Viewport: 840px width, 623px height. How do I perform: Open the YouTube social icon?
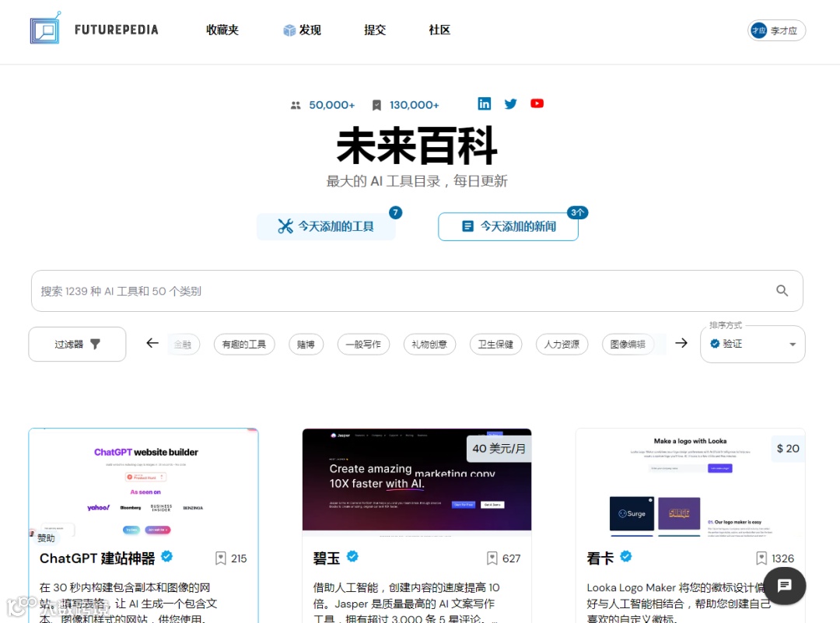[537, 103]
